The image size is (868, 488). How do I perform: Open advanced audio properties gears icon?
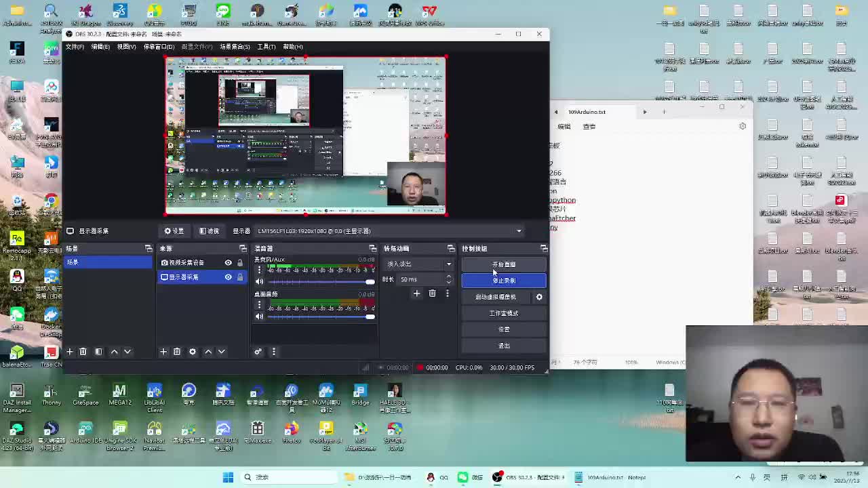(258, 352)
